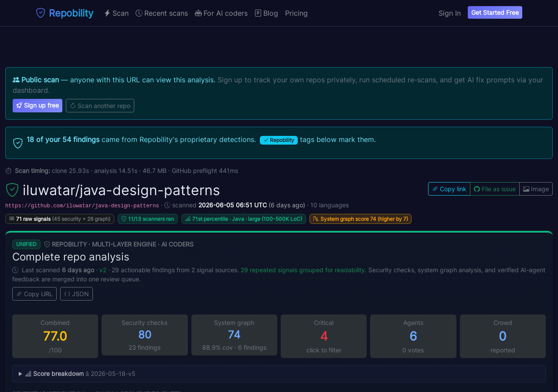
Task: Click the green shield beside repo title
Action: tap(12, 190)
